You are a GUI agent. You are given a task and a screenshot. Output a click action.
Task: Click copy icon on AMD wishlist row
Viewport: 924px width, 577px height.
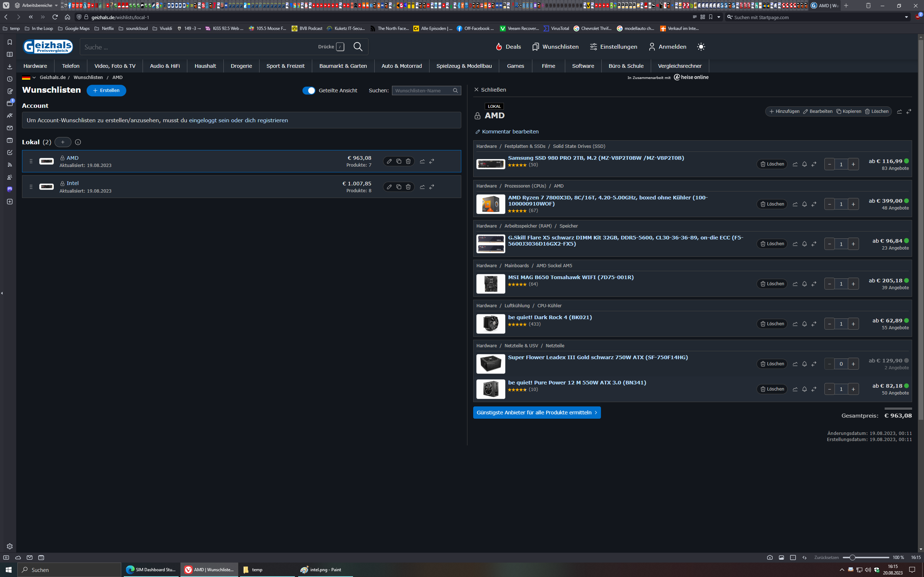point(398,162)
